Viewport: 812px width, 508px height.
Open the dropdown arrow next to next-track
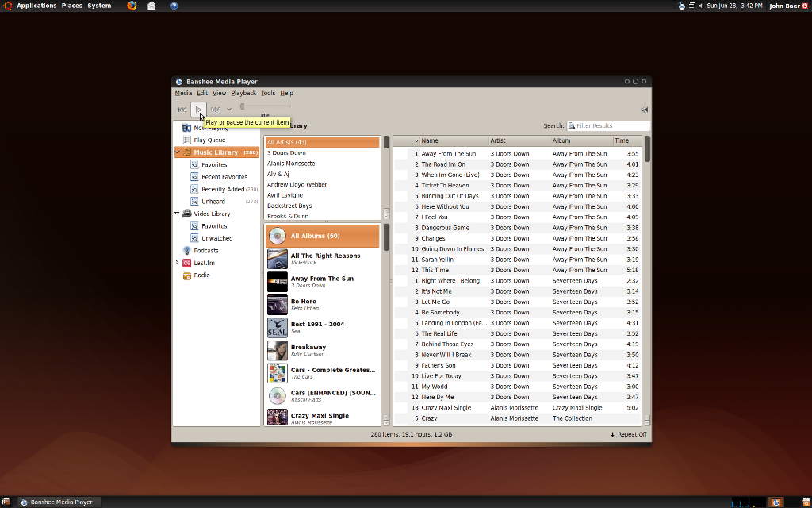coord(229,110)
